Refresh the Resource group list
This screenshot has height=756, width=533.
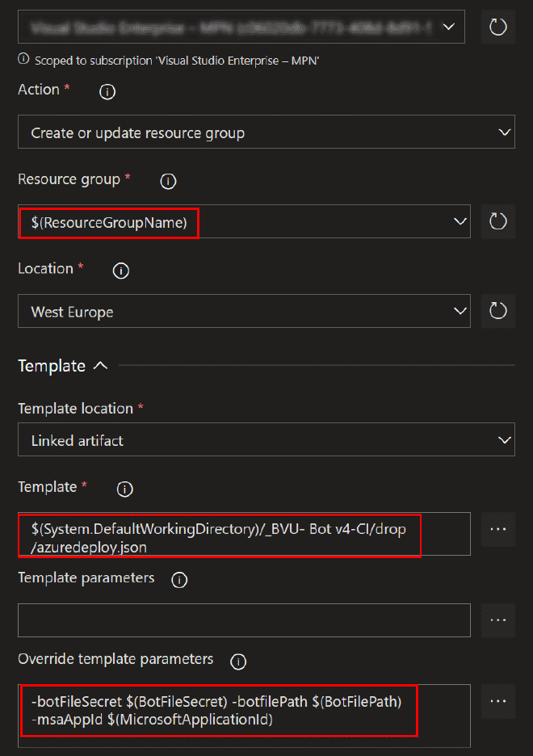tap(498, 221)
